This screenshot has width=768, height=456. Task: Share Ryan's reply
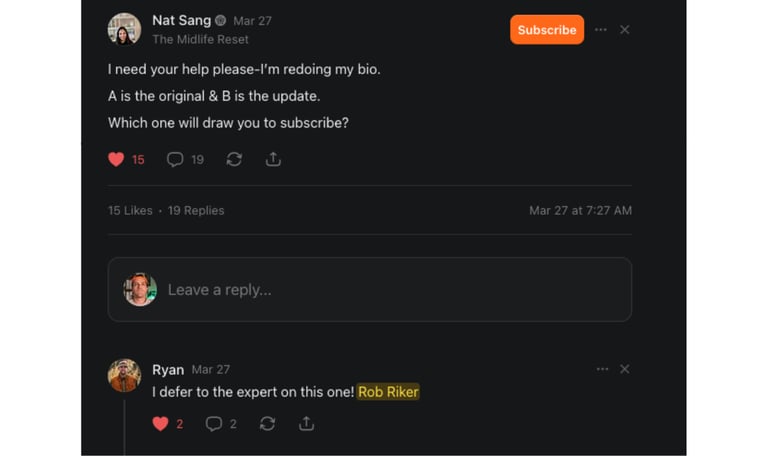(306, 424)
